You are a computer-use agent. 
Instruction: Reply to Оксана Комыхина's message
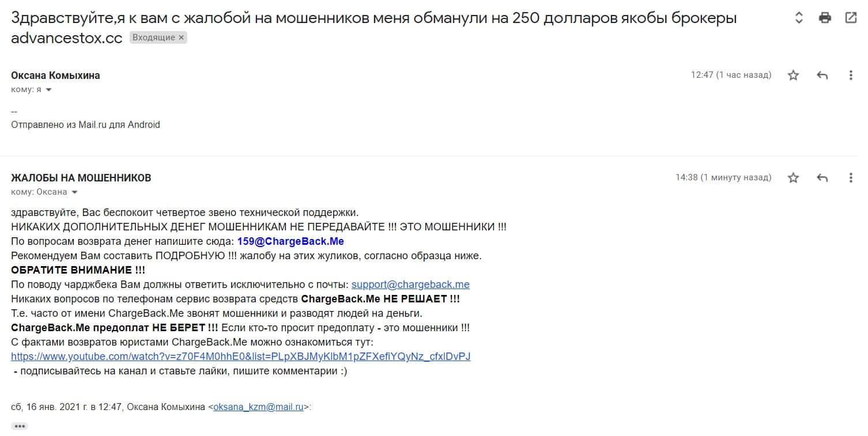point(822,75)
